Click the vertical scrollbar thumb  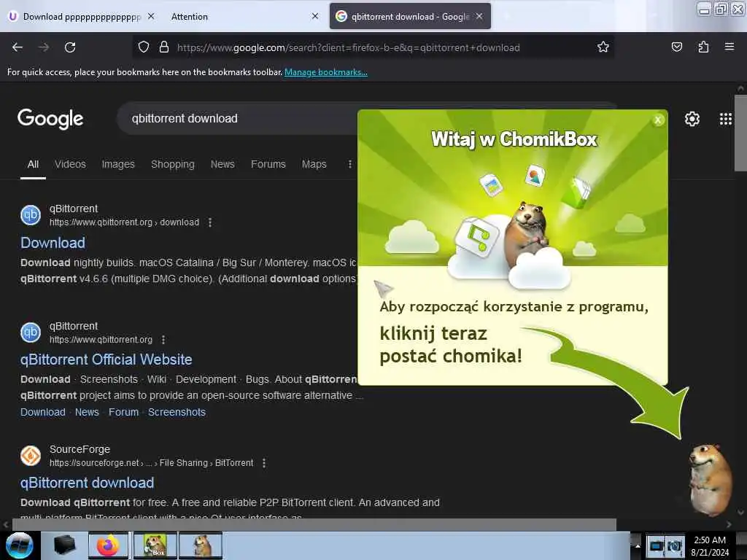coord(740,133)
